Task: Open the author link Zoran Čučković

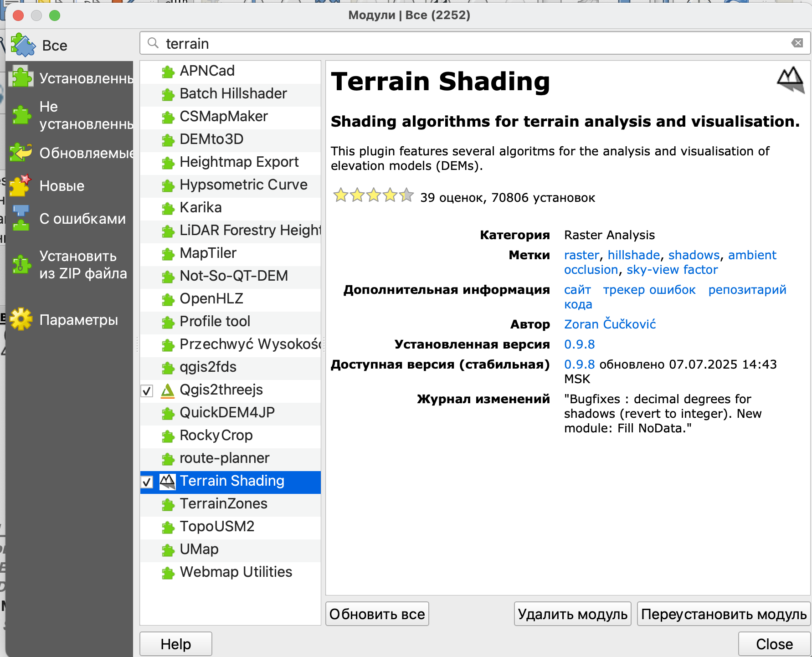Action: [610, 324]
